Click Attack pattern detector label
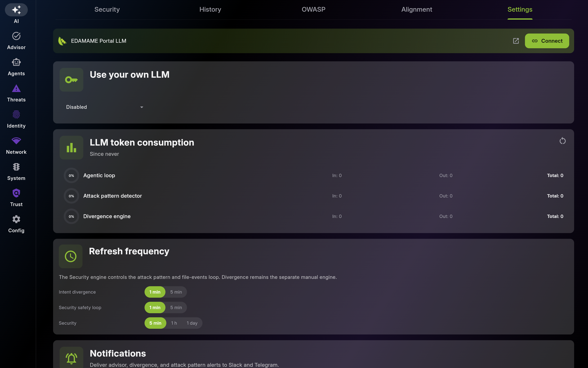 (x=112, y=196)
